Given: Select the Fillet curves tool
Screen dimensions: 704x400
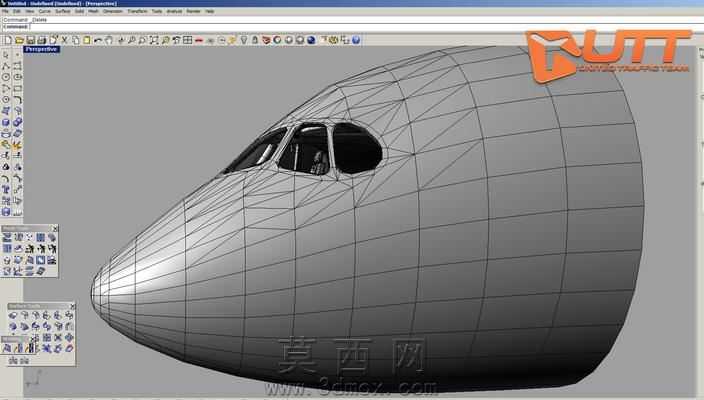Looking at the screenshot, I should pos(17,100).
